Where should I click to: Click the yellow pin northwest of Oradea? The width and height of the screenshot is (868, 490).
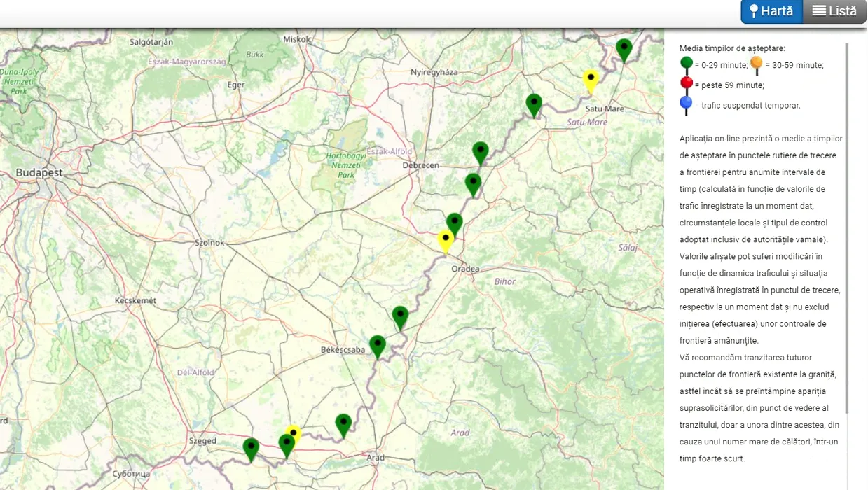point(446,241)
